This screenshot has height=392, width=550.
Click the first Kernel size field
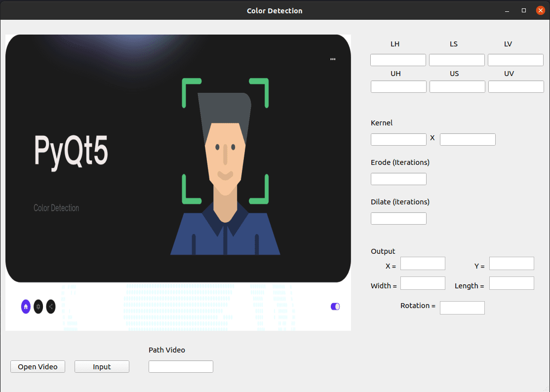pos(398,140)
